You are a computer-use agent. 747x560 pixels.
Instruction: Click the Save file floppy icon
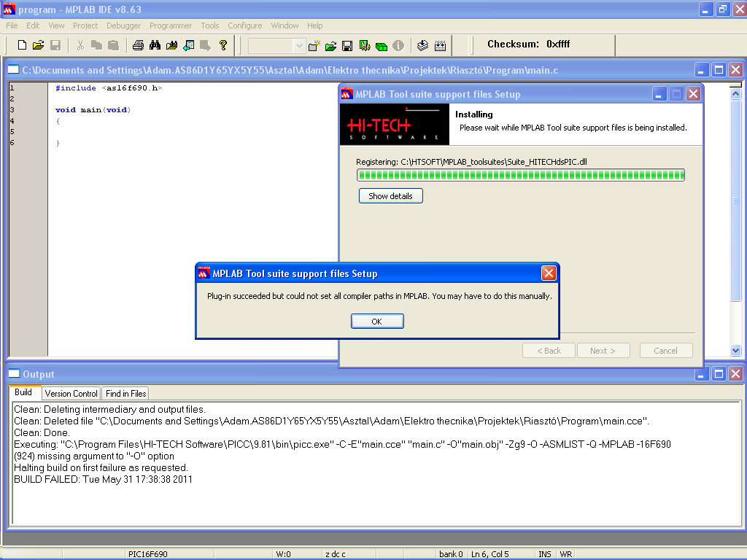pos(55,45)
